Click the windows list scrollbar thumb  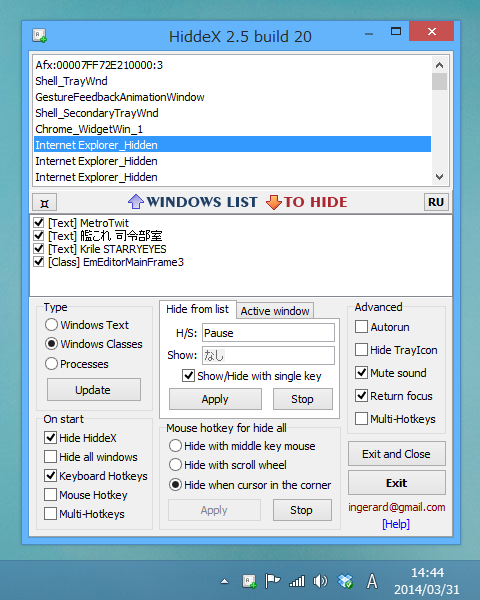pos(439,82)
